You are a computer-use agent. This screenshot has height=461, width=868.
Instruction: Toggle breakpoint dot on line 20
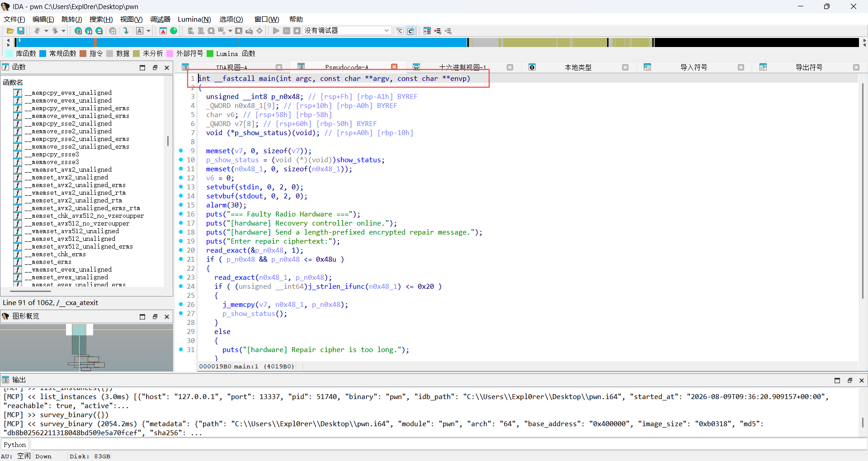point(181,250)
